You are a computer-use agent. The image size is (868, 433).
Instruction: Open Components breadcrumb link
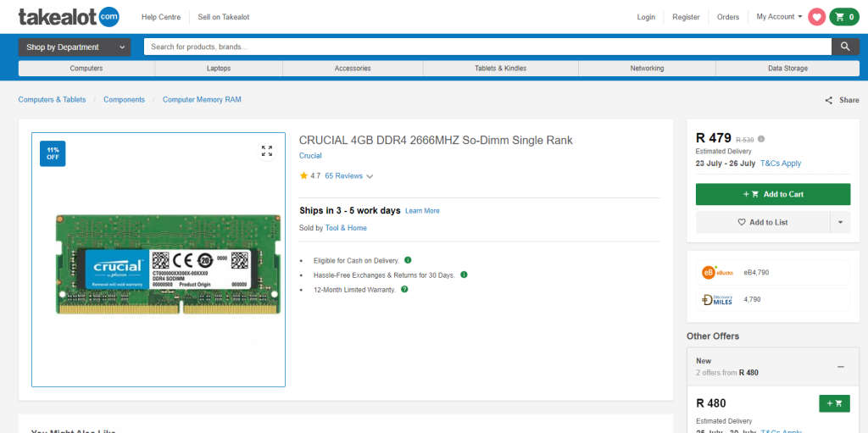124,100
